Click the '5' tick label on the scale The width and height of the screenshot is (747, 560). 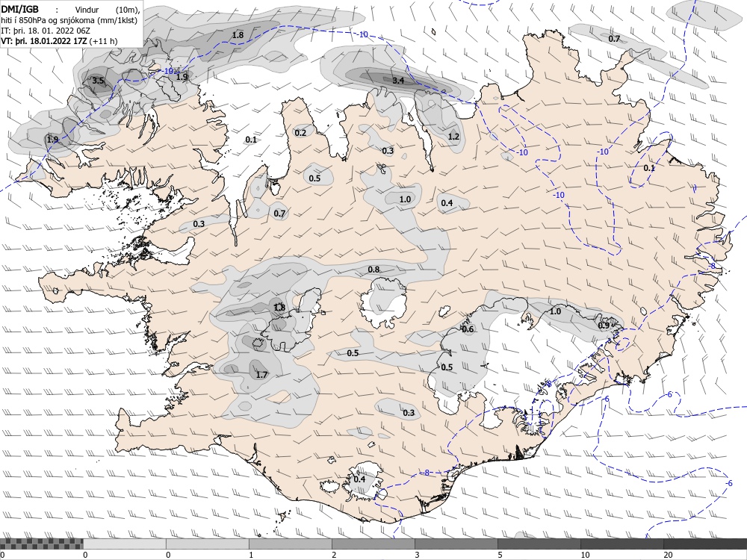pyautogui.click(x=500, y=555)
